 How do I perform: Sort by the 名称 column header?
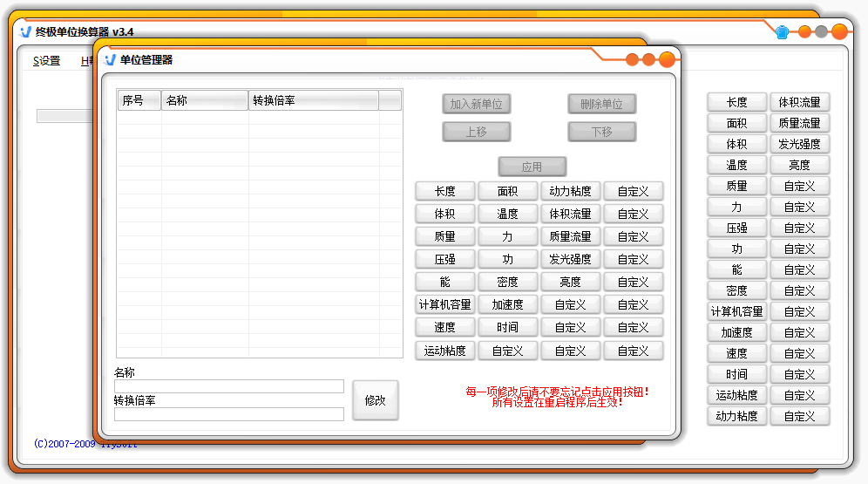pos(204,100)
